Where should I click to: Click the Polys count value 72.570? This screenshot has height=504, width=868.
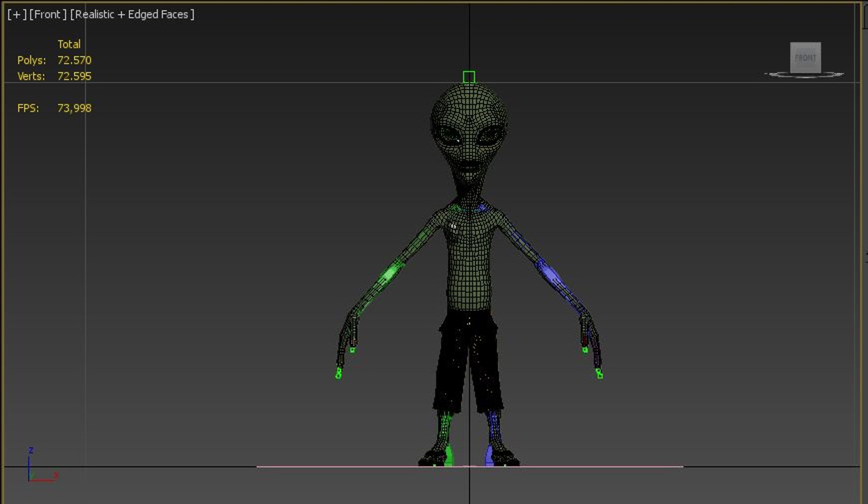tap(74, 60)
